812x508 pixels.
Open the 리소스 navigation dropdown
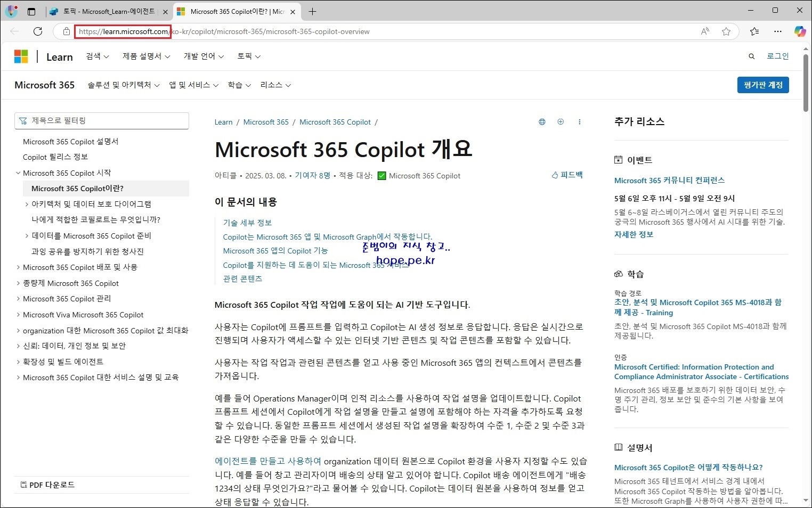[x=275, y=85]
